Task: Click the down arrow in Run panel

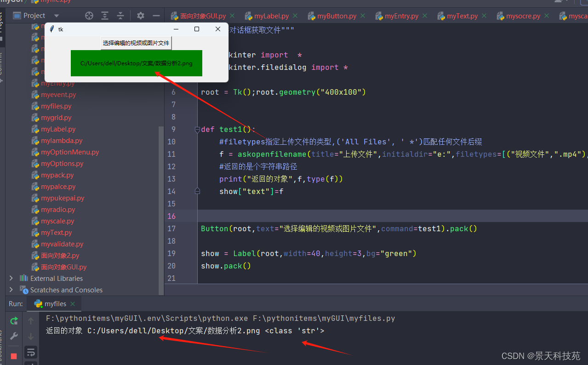Action: (x=31, y=336)
